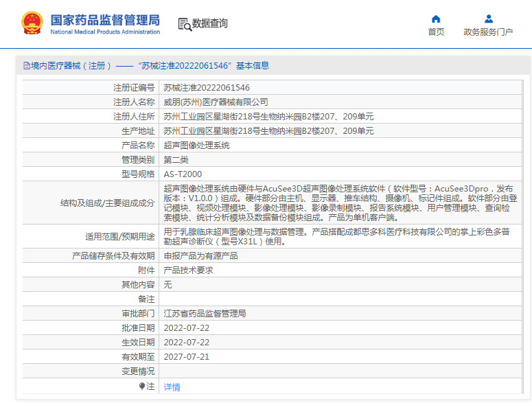Click 产品技术要求 attachment value
The image size is (532, 403).
pos(188,270)
